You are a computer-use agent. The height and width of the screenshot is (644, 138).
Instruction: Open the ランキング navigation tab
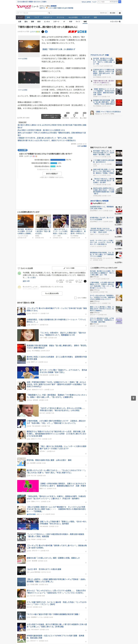coord(86,17)
